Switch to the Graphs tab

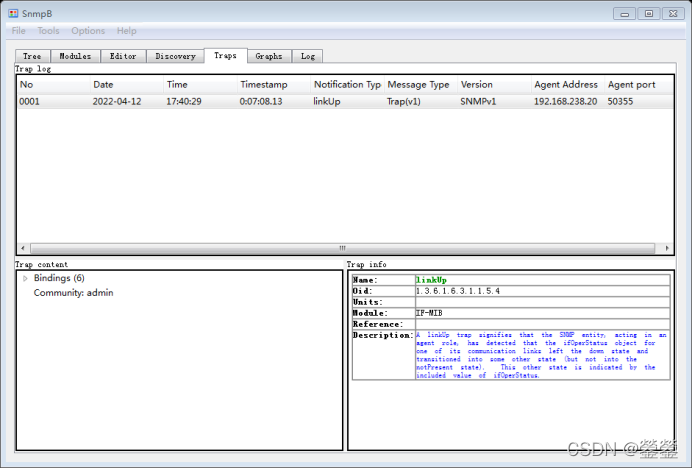tap(269, 56)
